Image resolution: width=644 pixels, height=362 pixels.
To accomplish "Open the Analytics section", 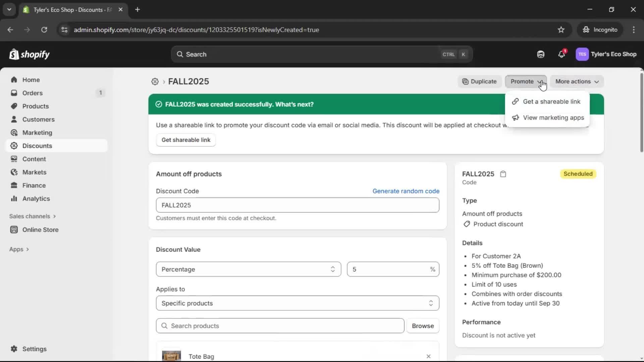I will [35, 198].
